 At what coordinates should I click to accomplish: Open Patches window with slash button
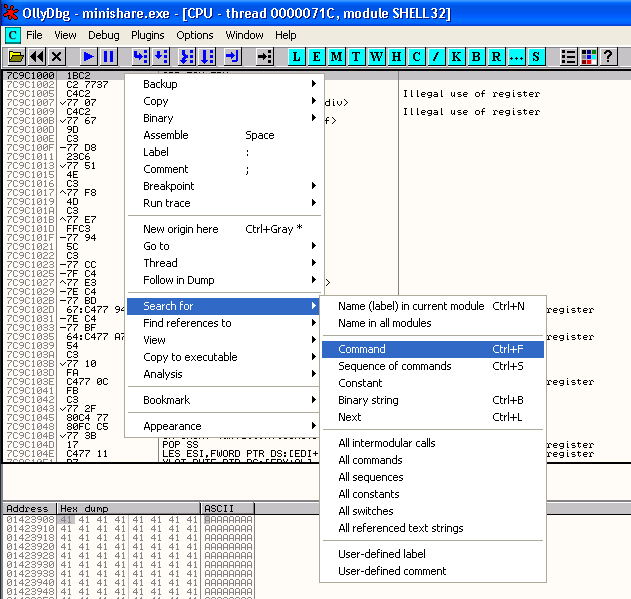436,57
